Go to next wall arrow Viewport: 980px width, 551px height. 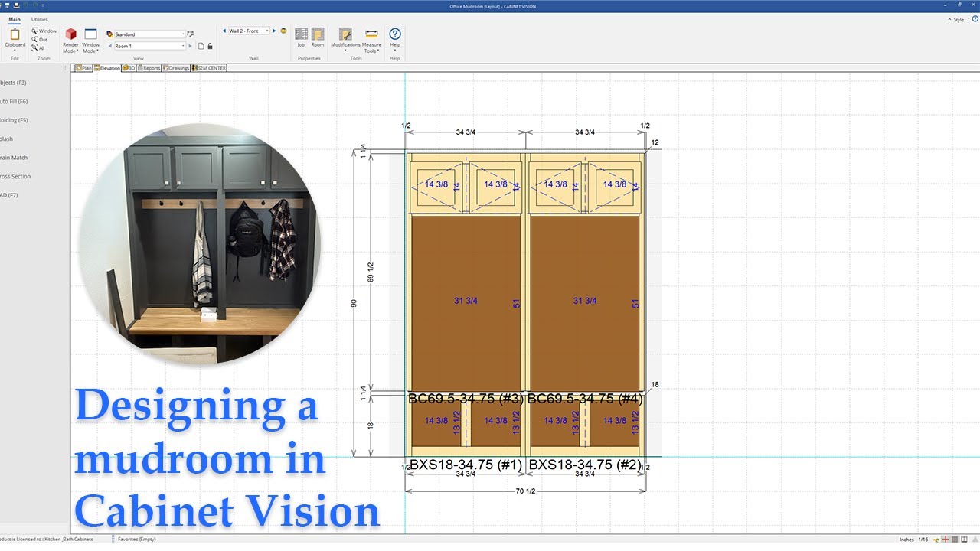click(275, 31)
